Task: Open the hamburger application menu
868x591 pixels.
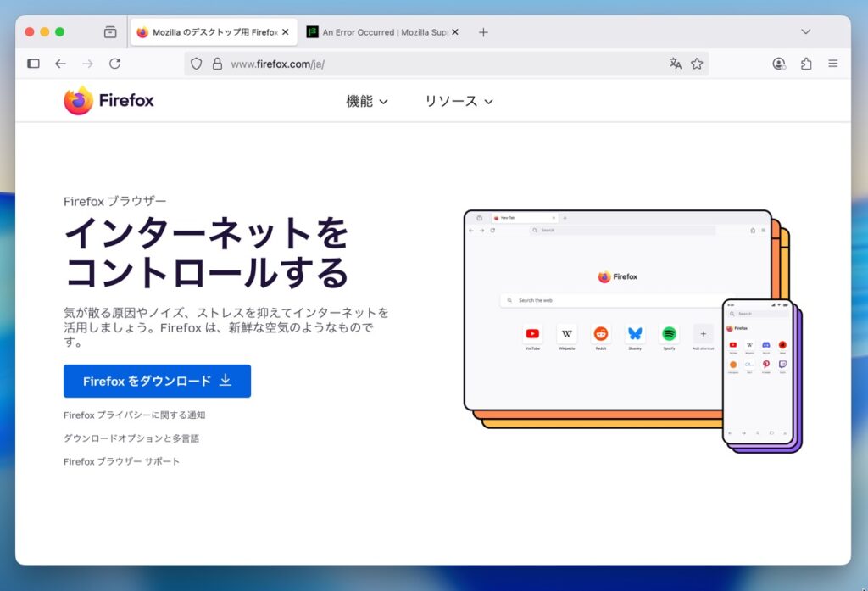Action: (833, 64)
